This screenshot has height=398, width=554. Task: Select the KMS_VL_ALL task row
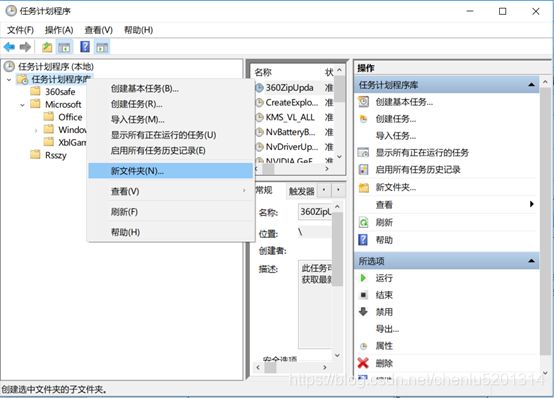pyautogui.click(x=294, y=117)
